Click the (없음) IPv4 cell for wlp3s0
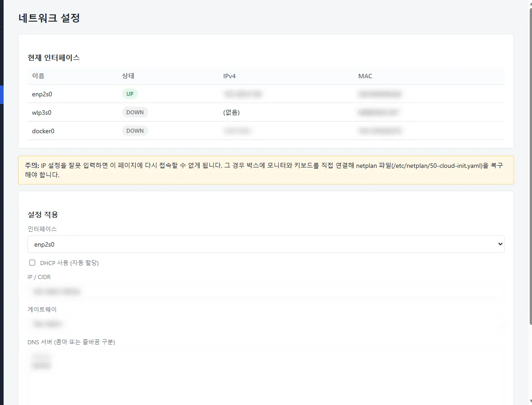 pyautogui.click(x=232, y=112)
